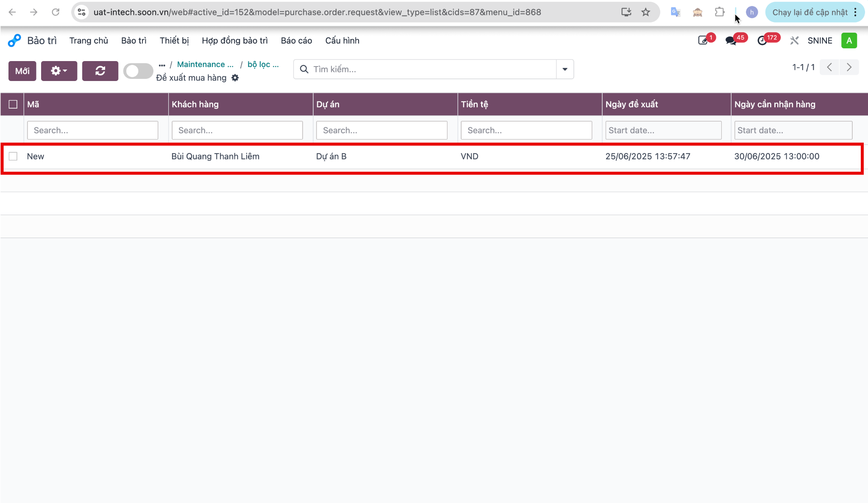Open the green user avatar A

coord(849,41)
